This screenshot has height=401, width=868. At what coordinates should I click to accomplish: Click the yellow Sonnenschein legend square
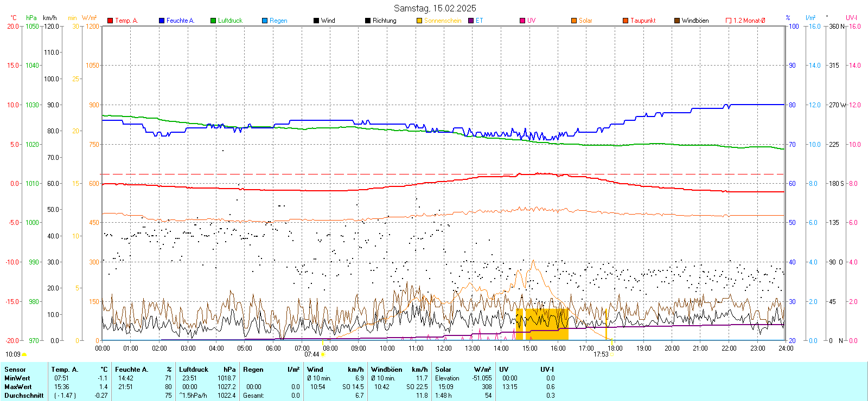[419, 21]
